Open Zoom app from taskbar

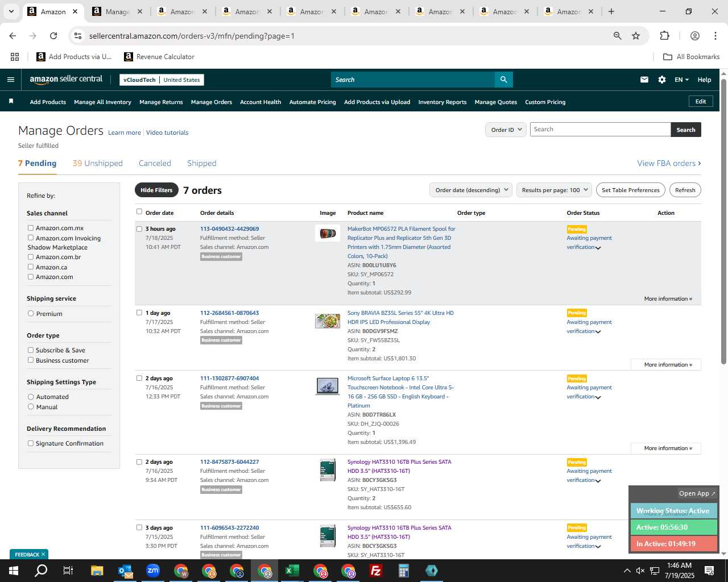coord(153,571)
